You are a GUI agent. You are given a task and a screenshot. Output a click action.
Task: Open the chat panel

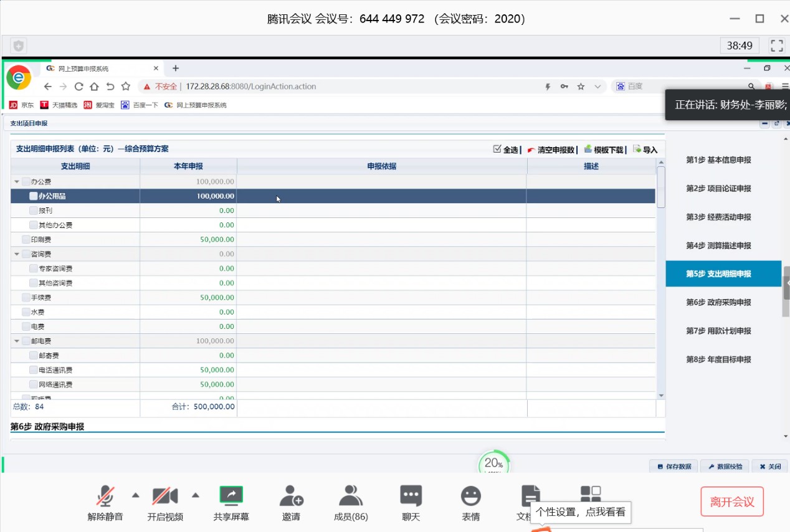[411, 496]
